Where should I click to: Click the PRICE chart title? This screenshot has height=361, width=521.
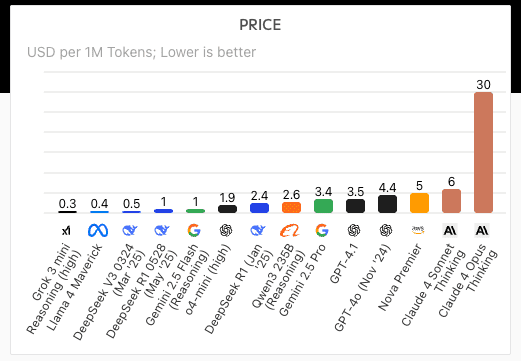[260, 25]
